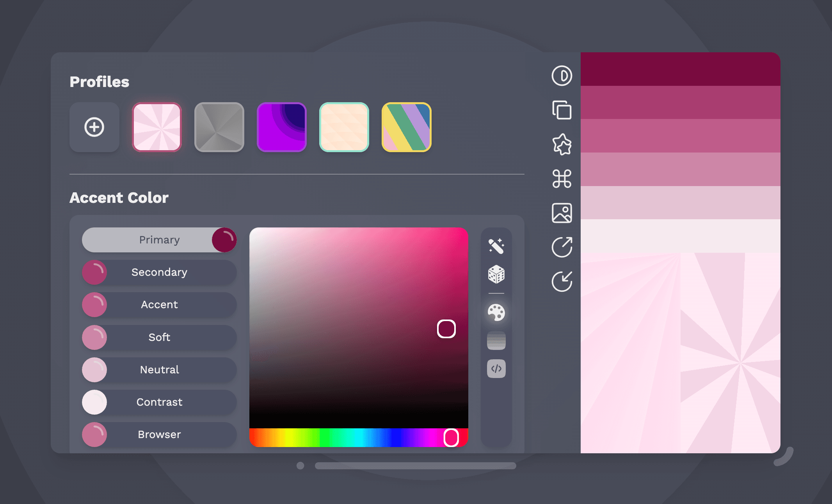This screenshot has width=832, height=504.
Task: Select the Secondary color option
Action: 159,272
